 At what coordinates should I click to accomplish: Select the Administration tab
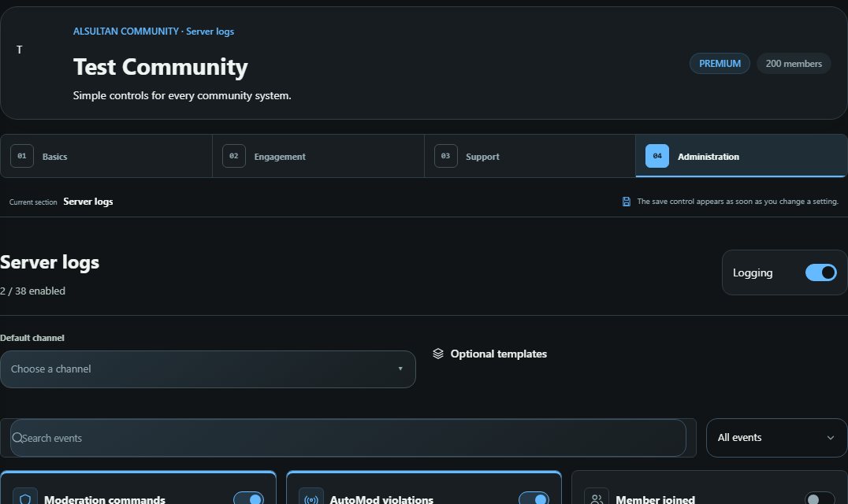click(742, 156)
